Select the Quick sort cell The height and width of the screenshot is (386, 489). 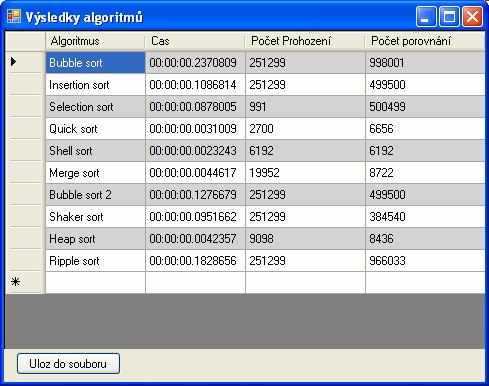(x=95, y=129)
